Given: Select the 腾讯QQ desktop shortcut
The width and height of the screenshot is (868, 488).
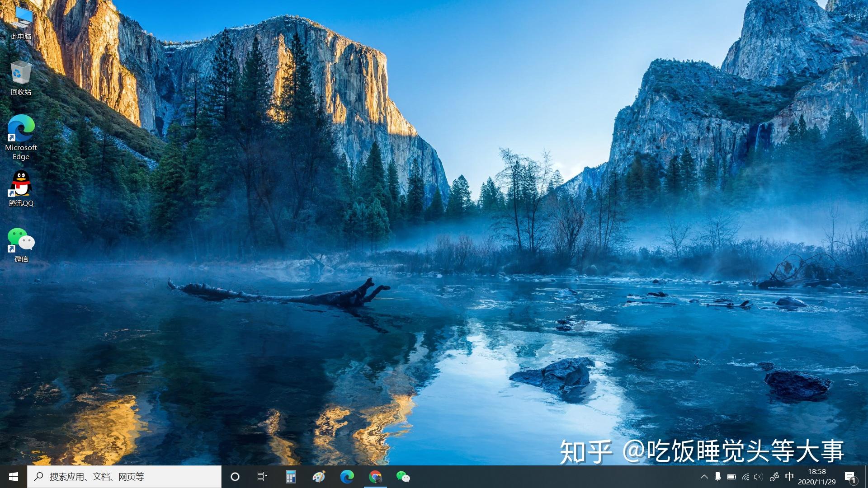Looking at the screenshot, I should point(21,189).
